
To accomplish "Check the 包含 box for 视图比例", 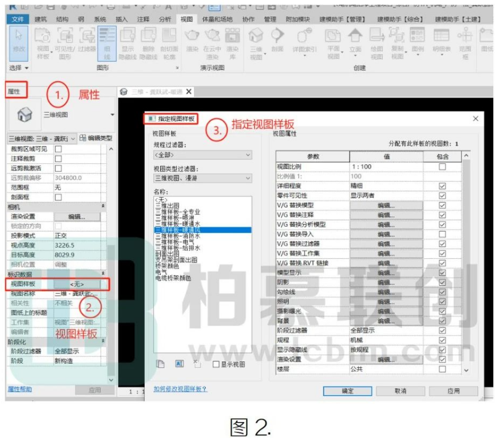I will pyautogui.click(x=442, y=167).
